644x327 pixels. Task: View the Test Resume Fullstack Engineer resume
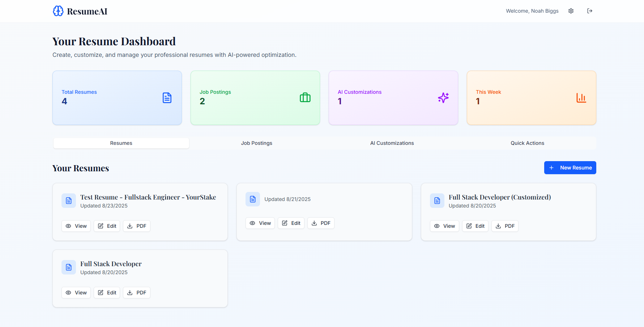pyautogui.click(x=76, y=226)
